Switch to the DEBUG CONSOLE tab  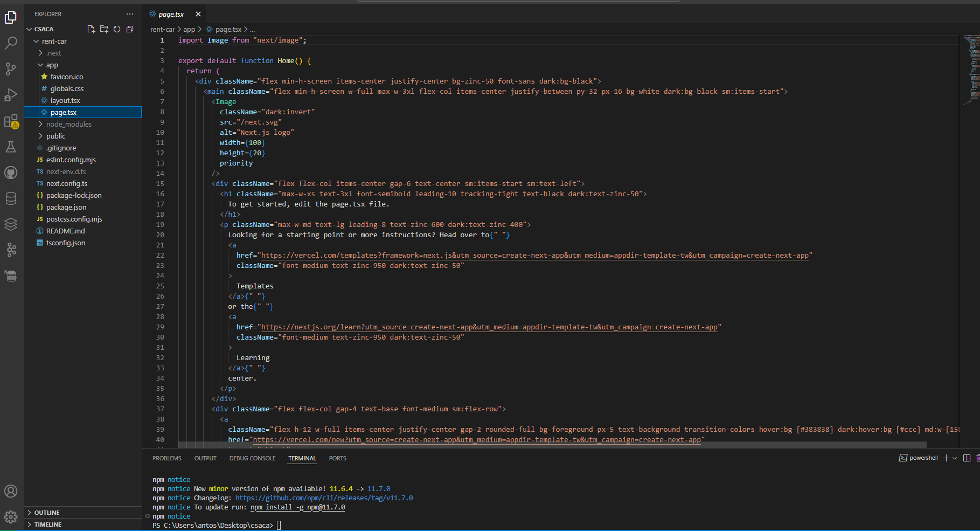252,458
